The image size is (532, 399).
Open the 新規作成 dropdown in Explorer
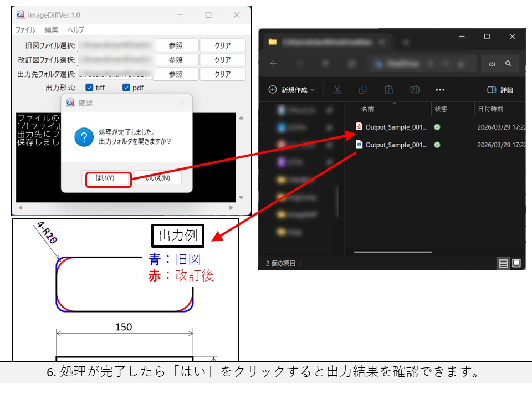tap(291, 90)
